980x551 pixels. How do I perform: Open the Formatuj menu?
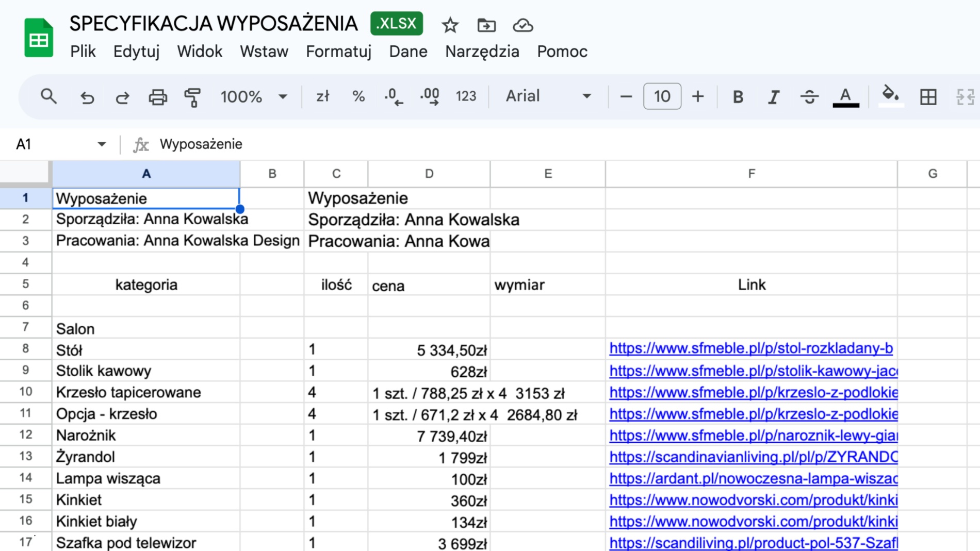338,52
